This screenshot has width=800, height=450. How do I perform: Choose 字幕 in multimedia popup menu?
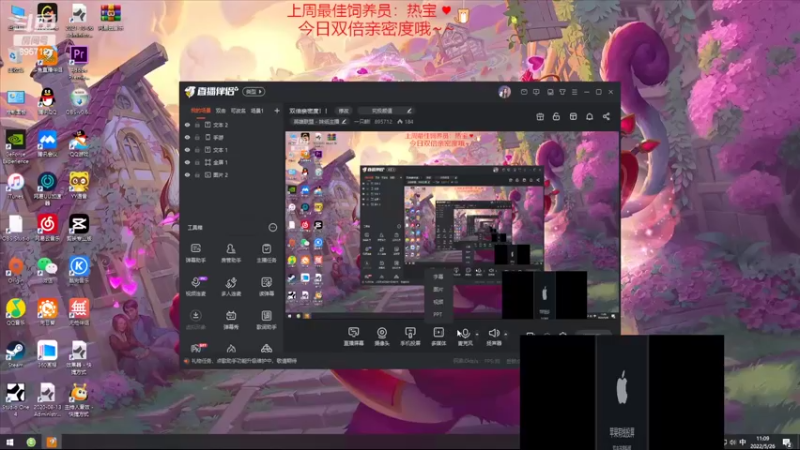point(438,277)
